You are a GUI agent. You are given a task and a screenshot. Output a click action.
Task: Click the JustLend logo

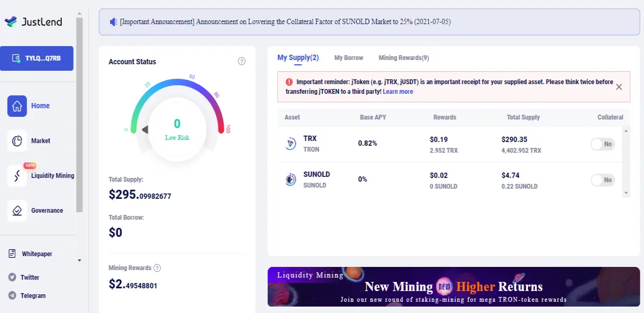point(33,22)
